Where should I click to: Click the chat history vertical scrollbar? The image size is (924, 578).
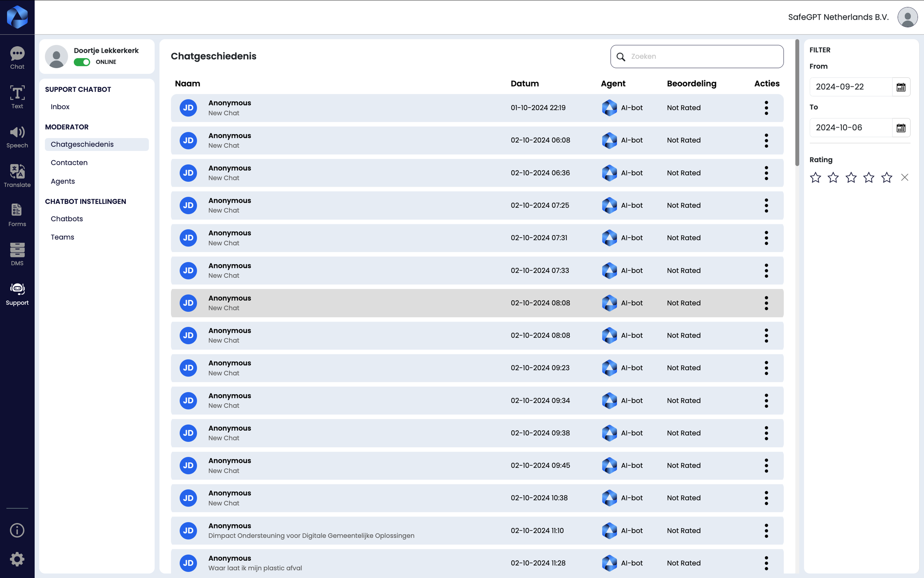(x=797, y=102)
